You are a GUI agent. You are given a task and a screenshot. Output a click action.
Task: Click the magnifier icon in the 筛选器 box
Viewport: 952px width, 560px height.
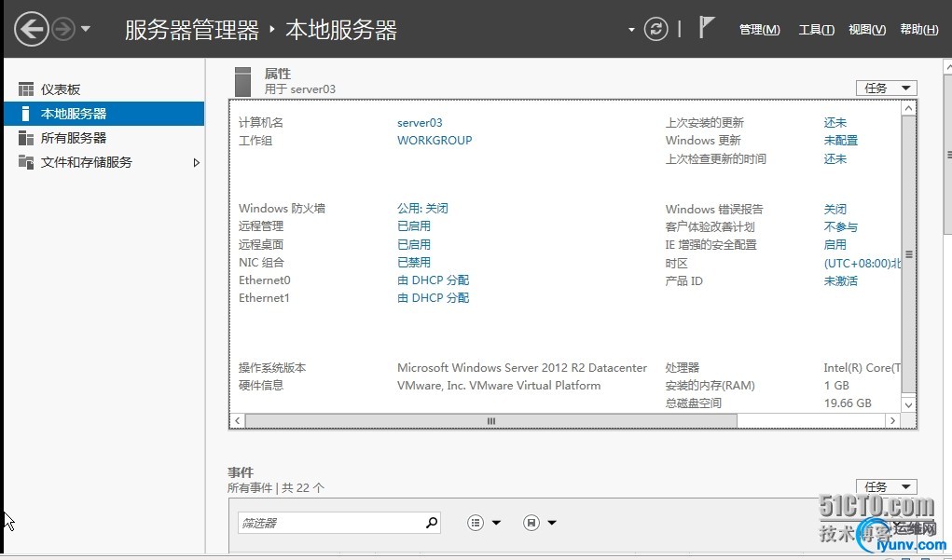coord(432,523)
